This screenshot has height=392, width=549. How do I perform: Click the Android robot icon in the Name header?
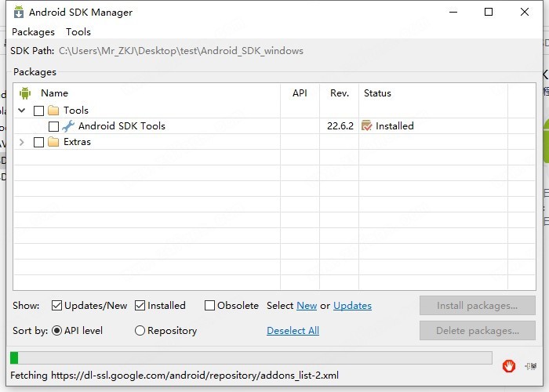[x=25, y=93]
